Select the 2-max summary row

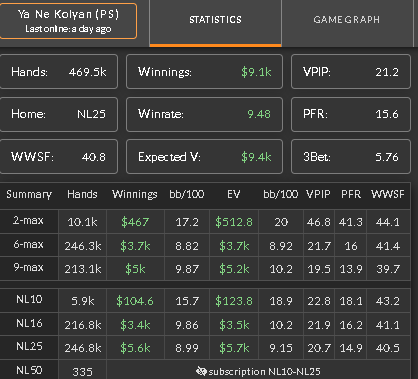click(x=205, y=221)
